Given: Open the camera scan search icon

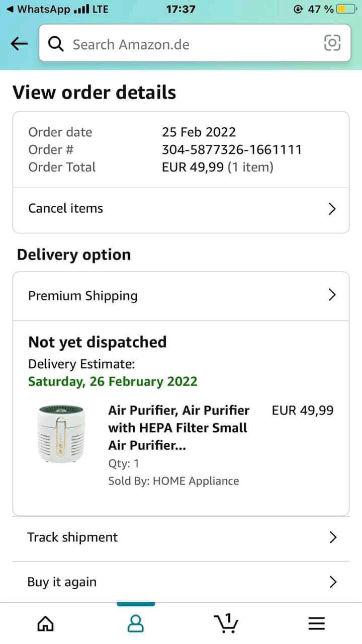Looking at the screenshot, I should [332, 43].
